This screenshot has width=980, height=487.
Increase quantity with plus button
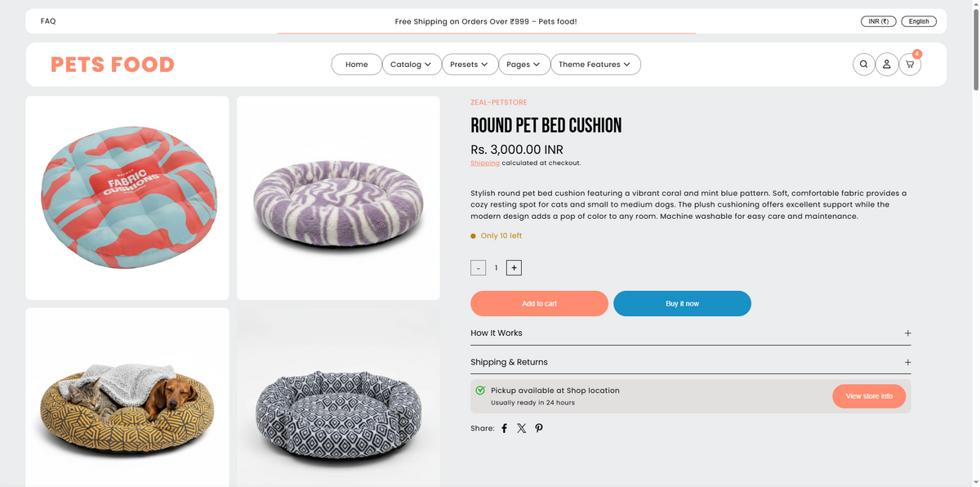[x=514, y=267]
